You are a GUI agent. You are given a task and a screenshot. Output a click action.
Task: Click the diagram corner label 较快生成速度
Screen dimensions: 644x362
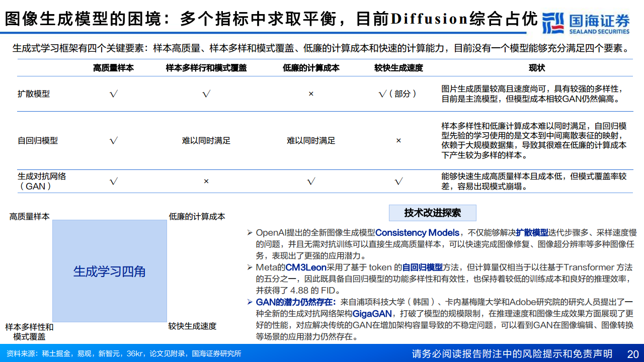pos(193,326)
